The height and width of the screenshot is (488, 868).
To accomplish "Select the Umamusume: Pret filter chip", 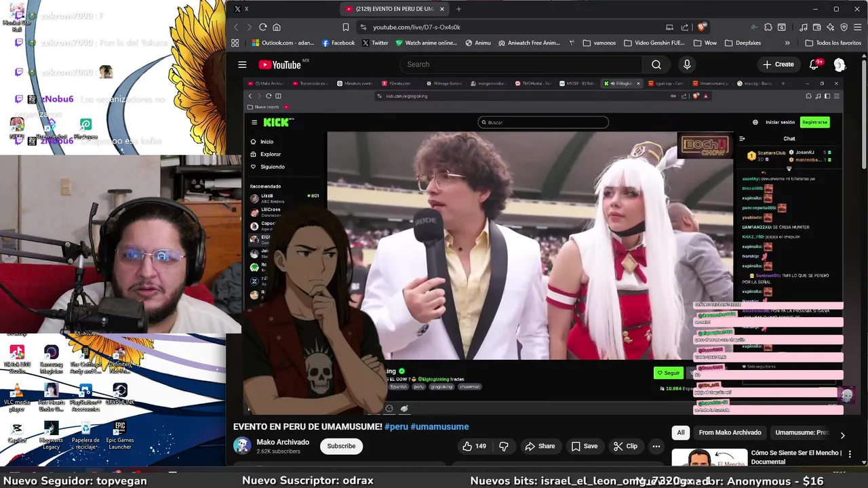I will tap(802, 432).
